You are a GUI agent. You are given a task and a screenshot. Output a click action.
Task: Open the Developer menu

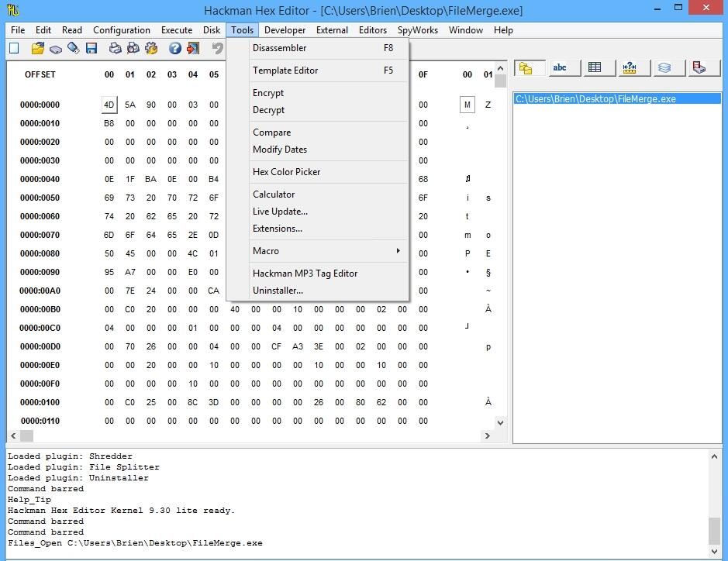click(x=285, y=30)
